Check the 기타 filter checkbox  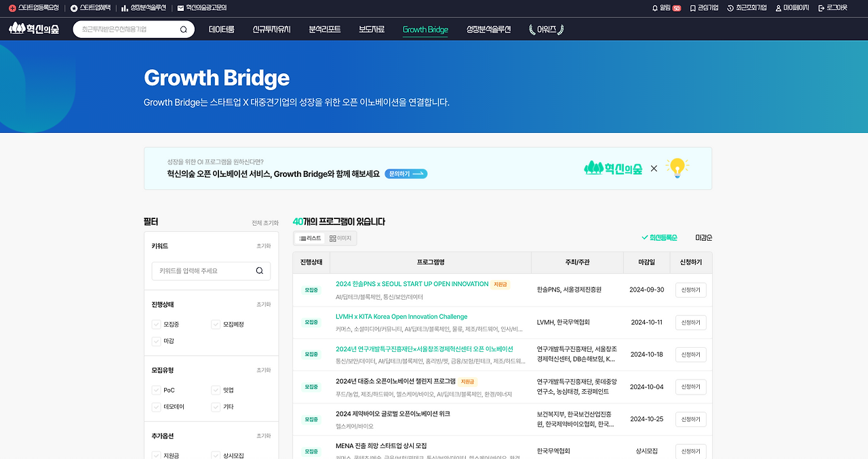pyautogui.click(x=216, y=407)
